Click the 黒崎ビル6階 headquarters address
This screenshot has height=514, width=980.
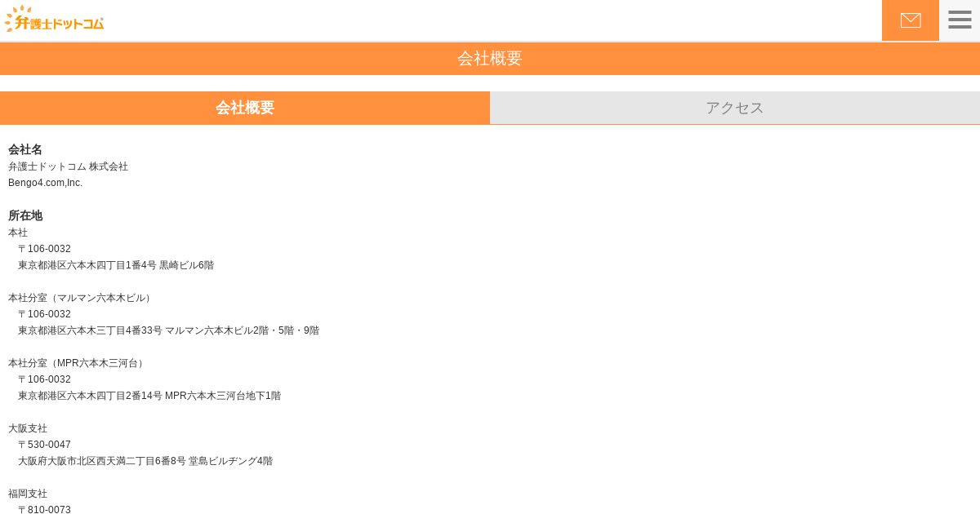click(x=116, y=265)
